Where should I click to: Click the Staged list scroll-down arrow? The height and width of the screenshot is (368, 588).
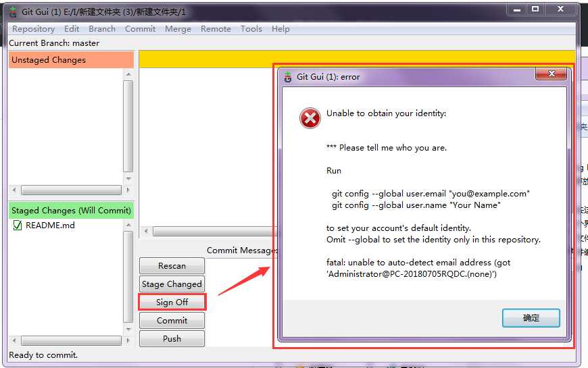[128, 329]
